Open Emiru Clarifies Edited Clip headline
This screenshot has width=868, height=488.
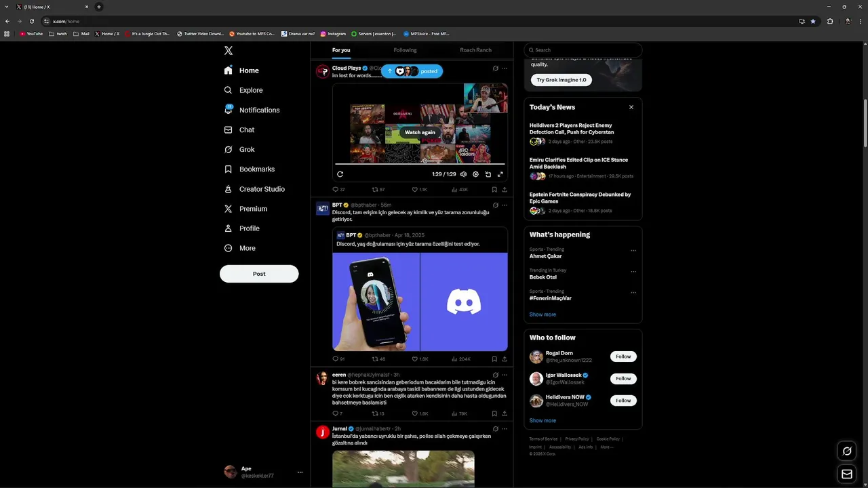tap(578, 163)
